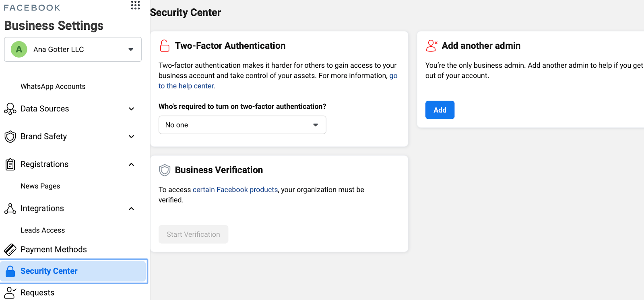Open the 'No one' two-factor requirement dropdown

(242, 125)
